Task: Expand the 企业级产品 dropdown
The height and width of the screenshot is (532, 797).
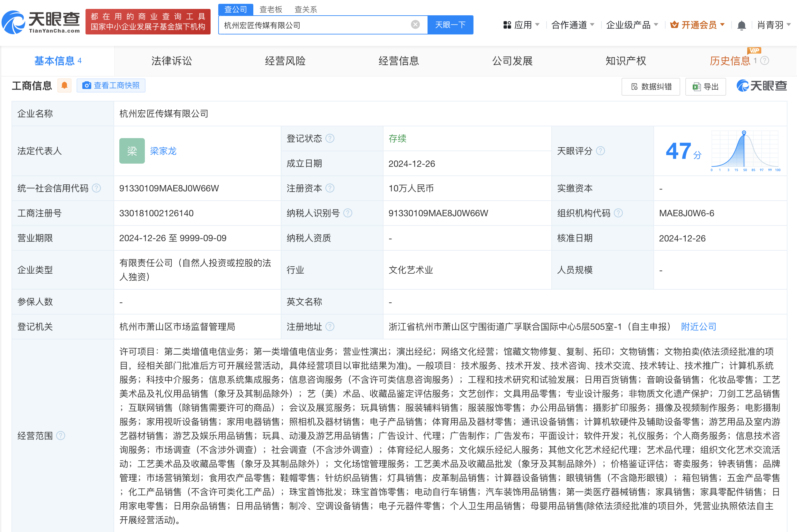Action: click(x=632, y=25)
